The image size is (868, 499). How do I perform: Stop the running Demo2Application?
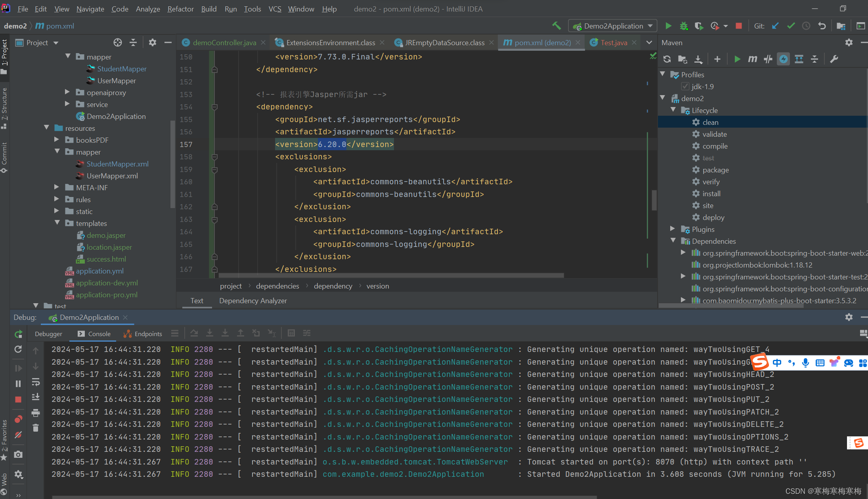coord(738,26)
